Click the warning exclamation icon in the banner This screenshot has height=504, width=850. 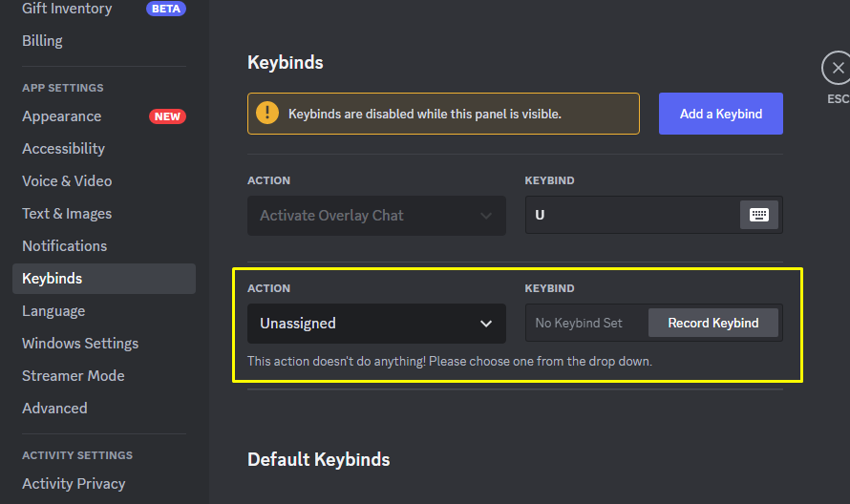click(267, 114)
